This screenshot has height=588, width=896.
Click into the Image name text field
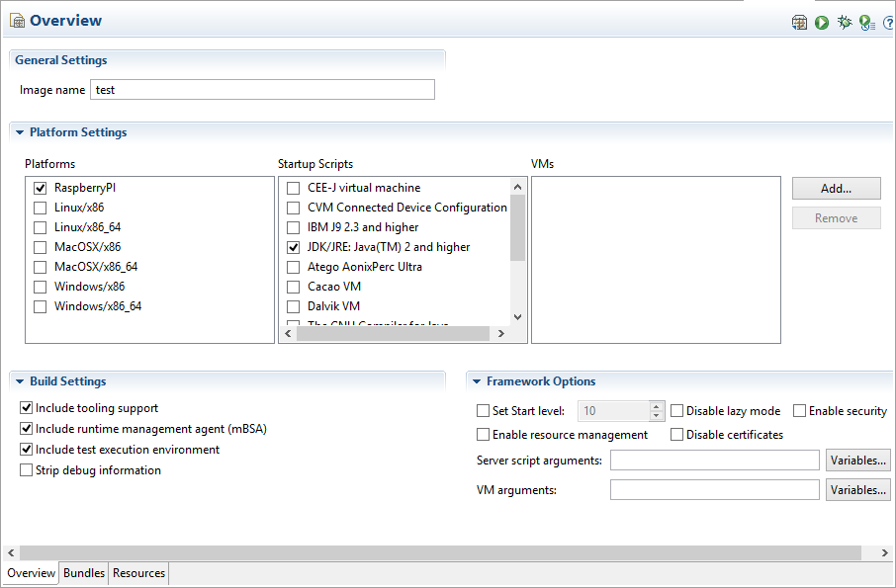coord(262,90)
